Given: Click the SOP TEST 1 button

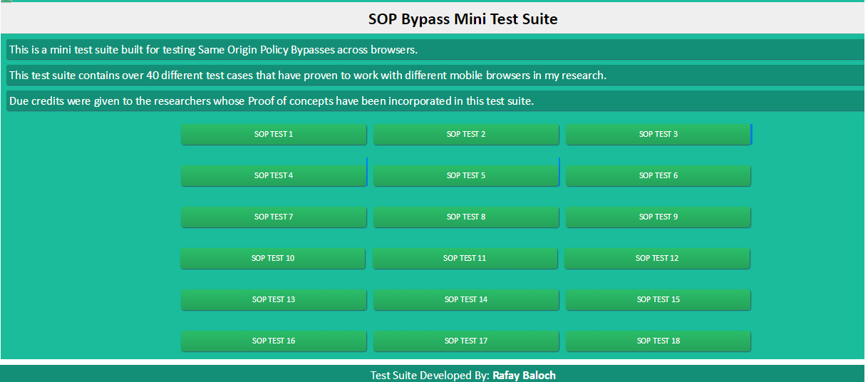Looking at the screenshot, I should click(x=274, y=134).
